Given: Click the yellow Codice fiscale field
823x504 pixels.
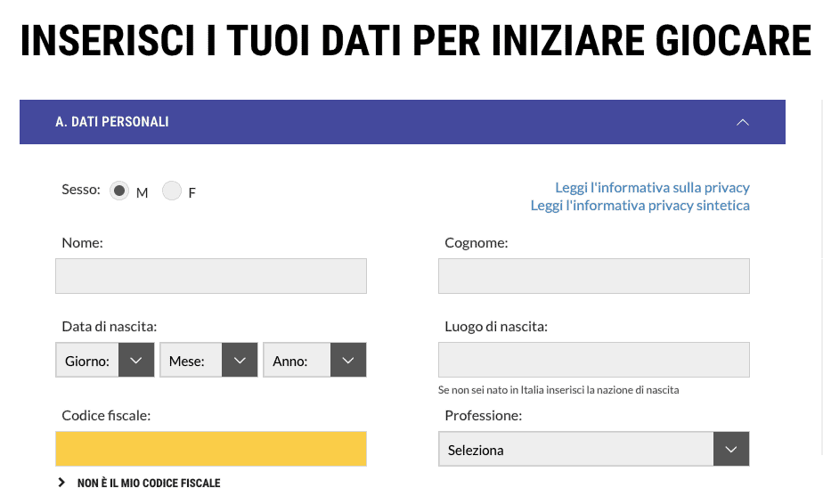Looking at the screenshot, I should pos(211,449).
